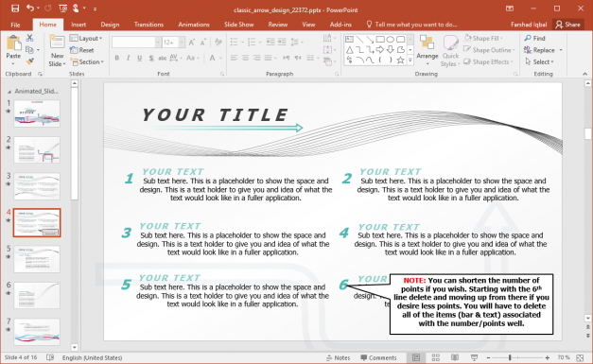593x364 pixels.
Task: Switch to the Animations tab
Action: (194, 25)
